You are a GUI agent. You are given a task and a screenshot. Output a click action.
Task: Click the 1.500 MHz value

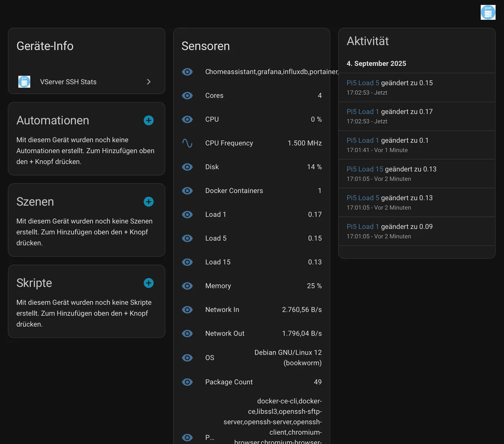[305, 143]
